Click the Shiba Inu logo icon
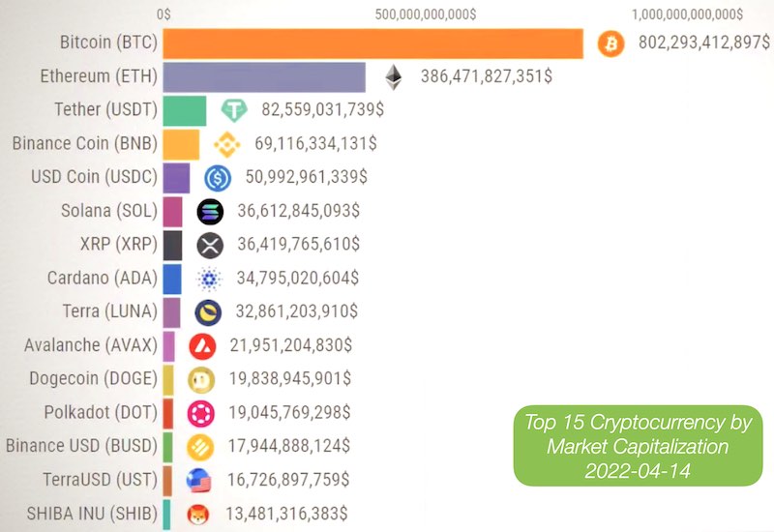This screenshot has width=774, height=532. (198, 515)
